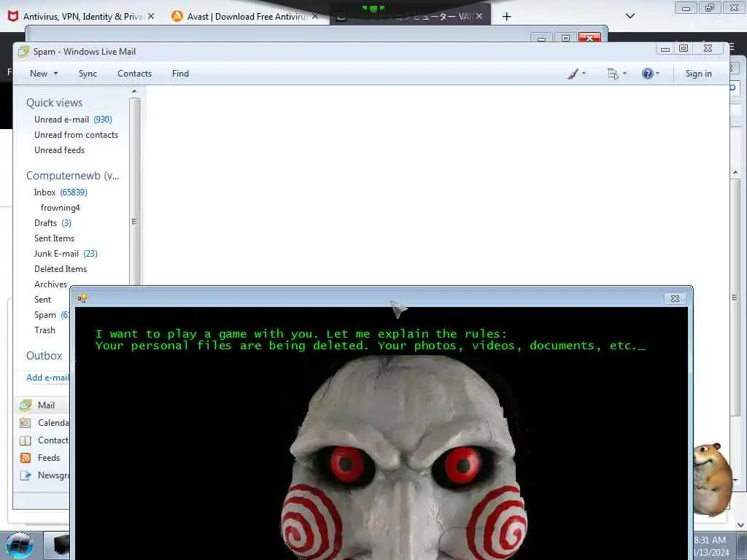Switch to the third VAIO browser tab
The width and height of the screenshot is (747, 560).
click(410, 16)
